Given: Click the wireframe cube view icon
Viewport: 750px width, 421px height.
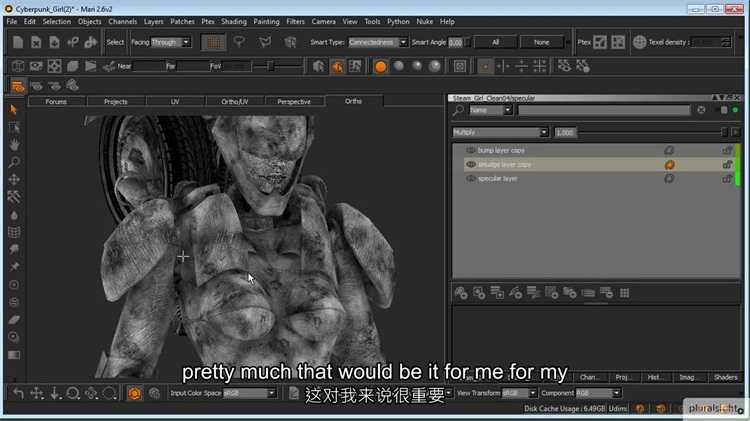Looking at the screenshot, I should (18, 66).
